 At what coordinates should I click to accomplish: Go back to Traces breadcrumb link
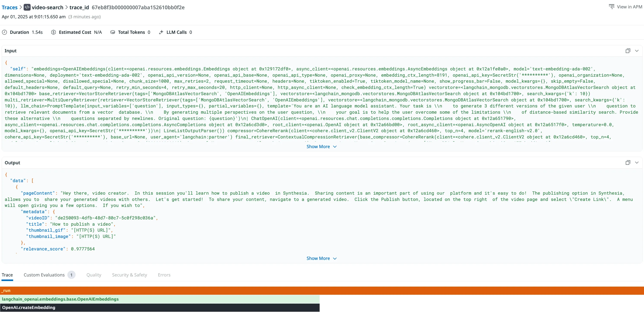(x=9, y=7)
